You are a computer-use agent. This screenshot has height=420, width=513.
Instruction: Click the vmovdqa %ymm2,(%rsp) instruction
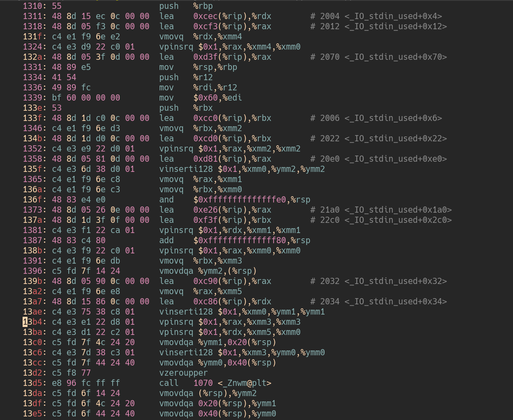pos(208,271)
